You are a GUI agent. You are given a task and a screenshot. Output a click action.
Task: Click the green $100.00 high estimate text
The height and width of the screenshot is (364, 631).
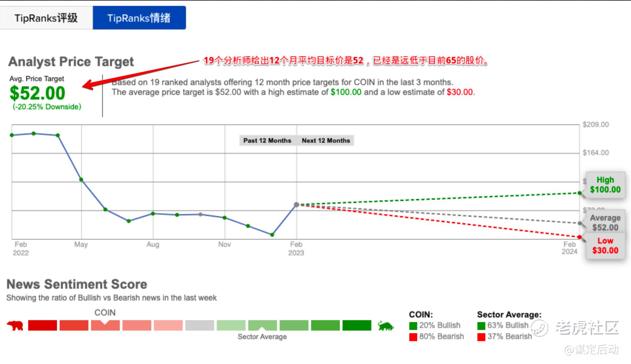tap(346, 92)
